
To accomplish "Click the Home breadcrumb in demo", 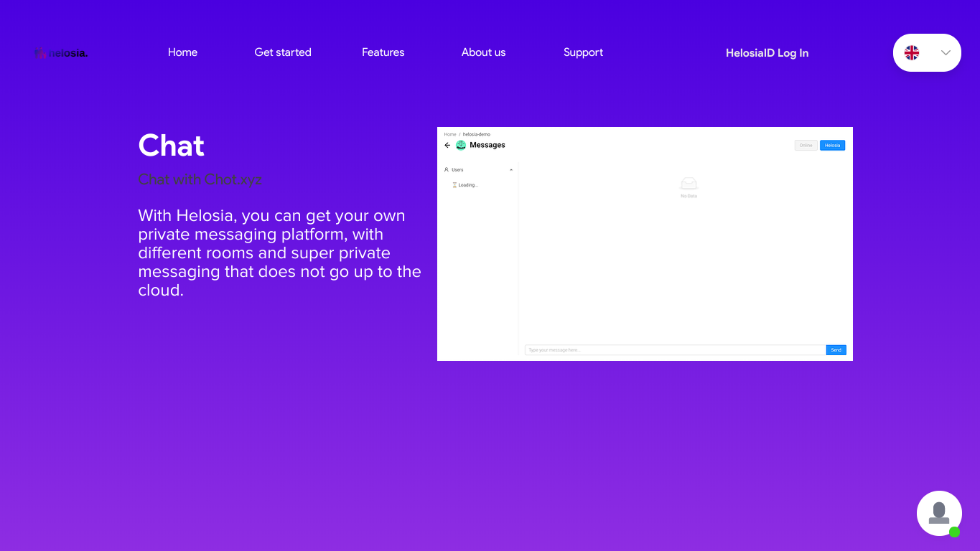I will coord(450,134).
